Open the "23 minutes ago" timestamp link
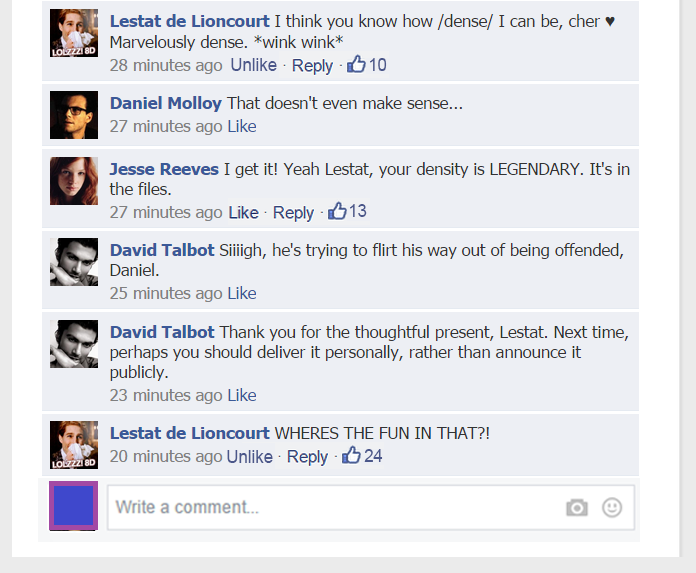This screenshot has width=696, height=573. coord(166,395)
